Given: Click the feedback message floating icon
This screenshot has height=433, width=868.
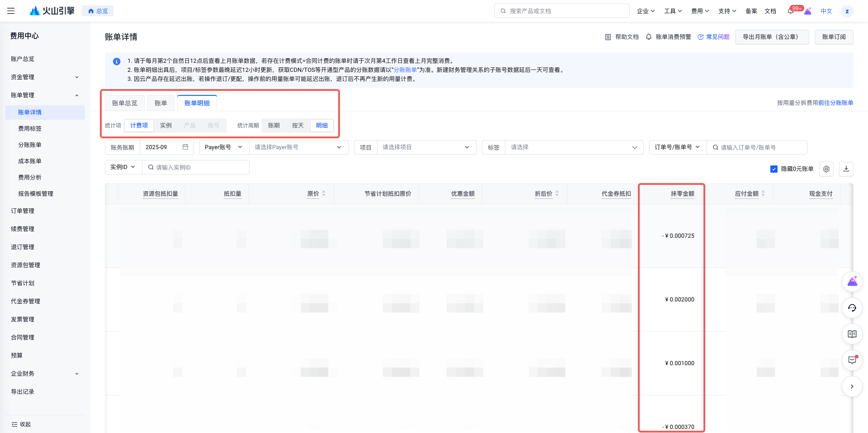Looking at the screenshot, I should 852,360.
